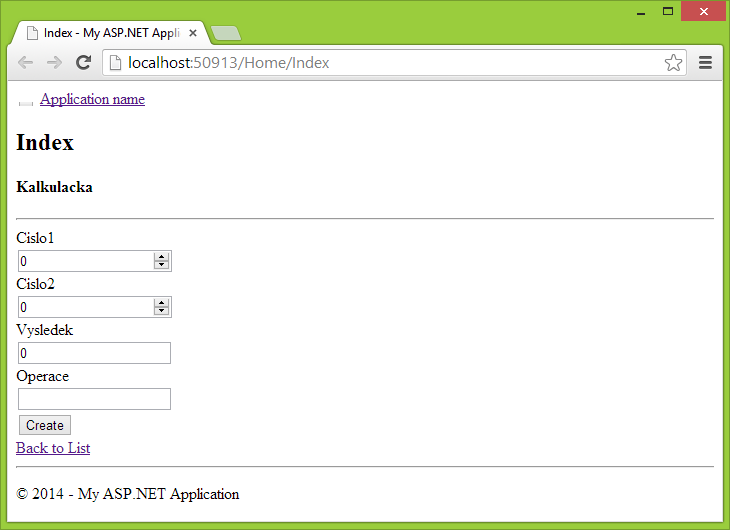Click the page icon in the address bar
The width and height of the screenshot is (730, 530).
point(115,62)
